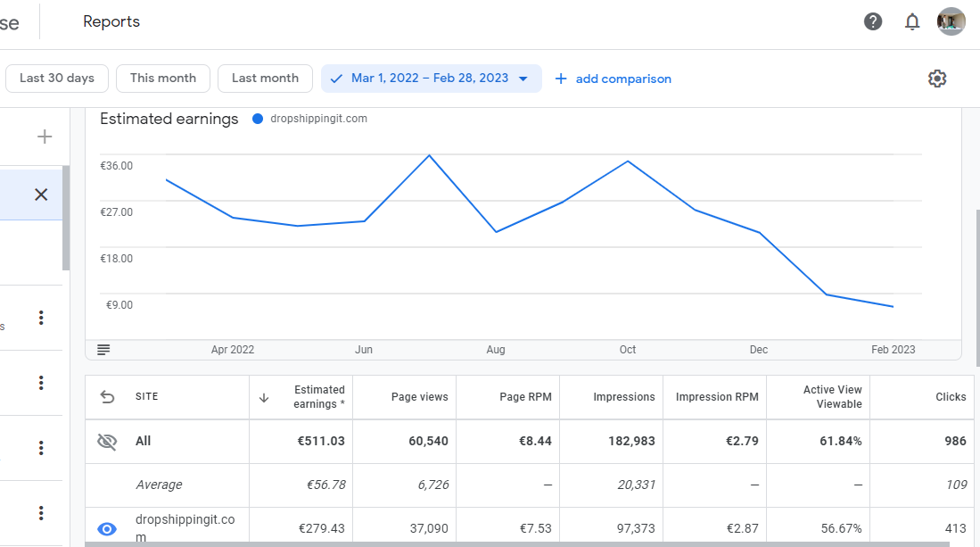Image resolution: width=980 pixels, height=547 pixels.
Task: Click add comparison link
Action: coord(614,79)
